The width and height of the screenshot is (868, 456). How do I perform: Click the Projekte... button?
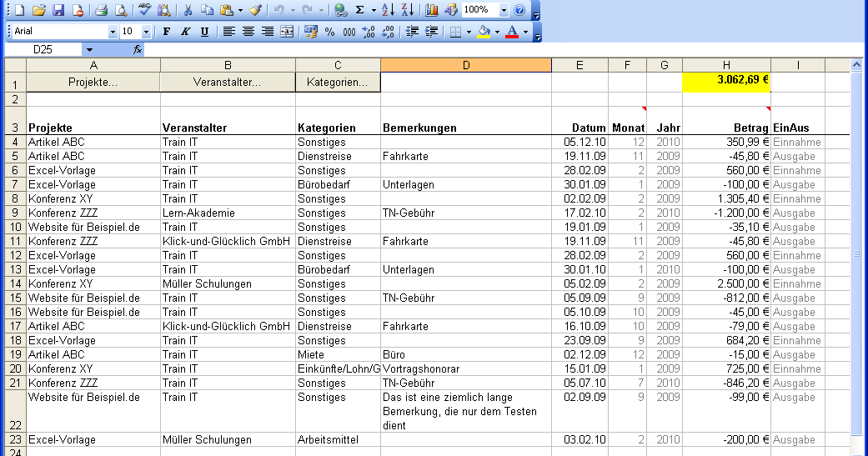point(93,82)
